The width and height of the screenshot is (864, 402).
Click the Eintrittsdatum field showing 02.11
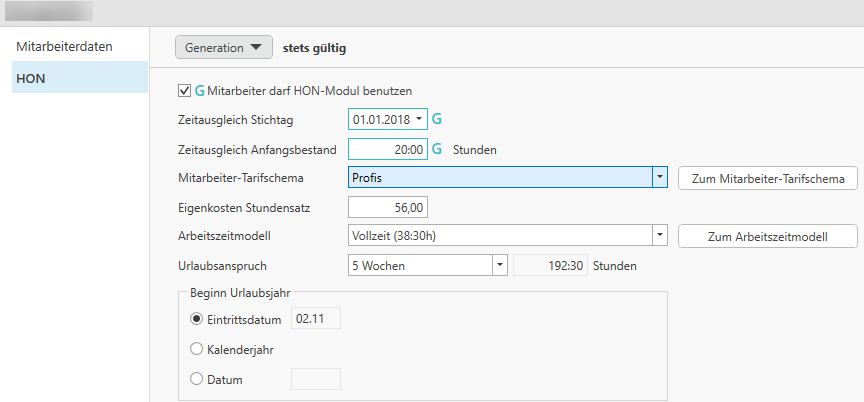point(315,319)
